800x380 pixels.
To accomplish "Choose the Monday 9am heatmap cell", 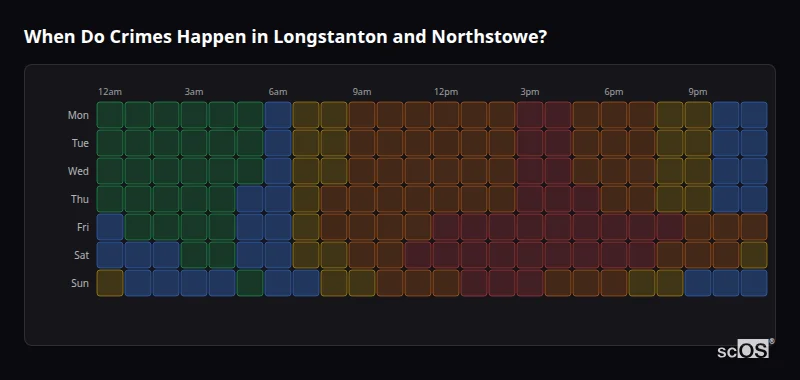I will [362, 115].
